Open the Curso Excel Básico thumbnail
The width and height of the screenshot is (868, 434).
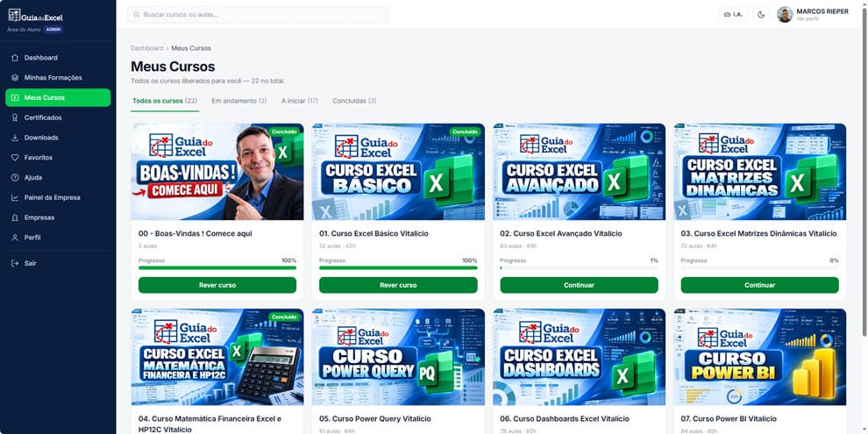click(398, 172)
